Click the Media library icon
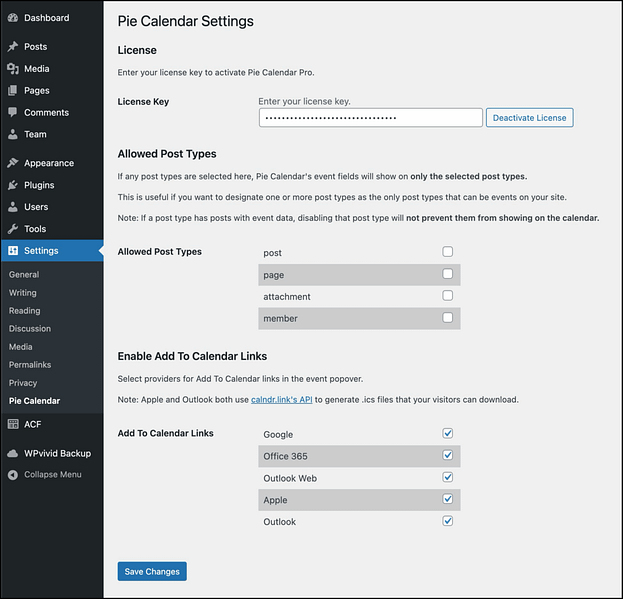The width and height of the screenshot is (623, 599). pyautogui.click(x=12, y=69)
